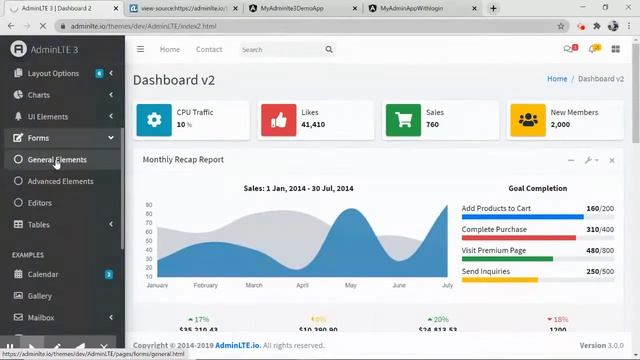Close the Monthly Recap Report card
Viewport: 640px width, 360px height.
point(612,160)
